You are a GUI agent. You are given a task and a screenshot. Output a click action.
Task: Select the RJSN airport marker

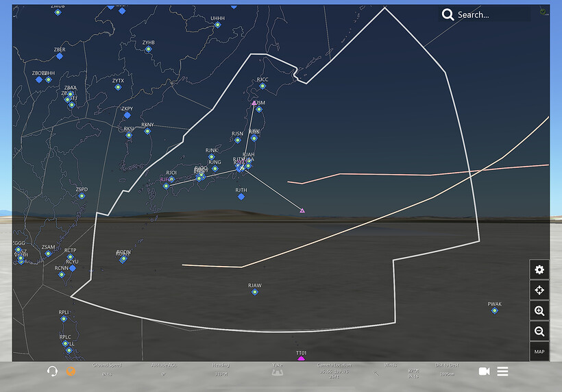(x=237, y=140)
